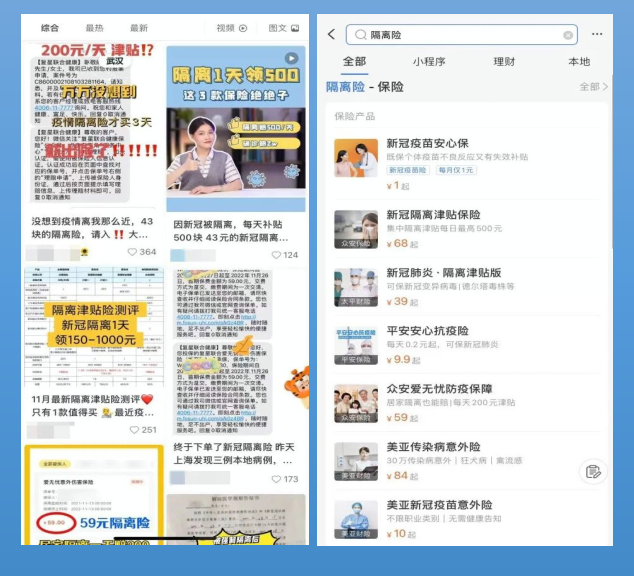Click the 新冠疫苗险 tag
The image size is (634, 576).
coord(408,170)
